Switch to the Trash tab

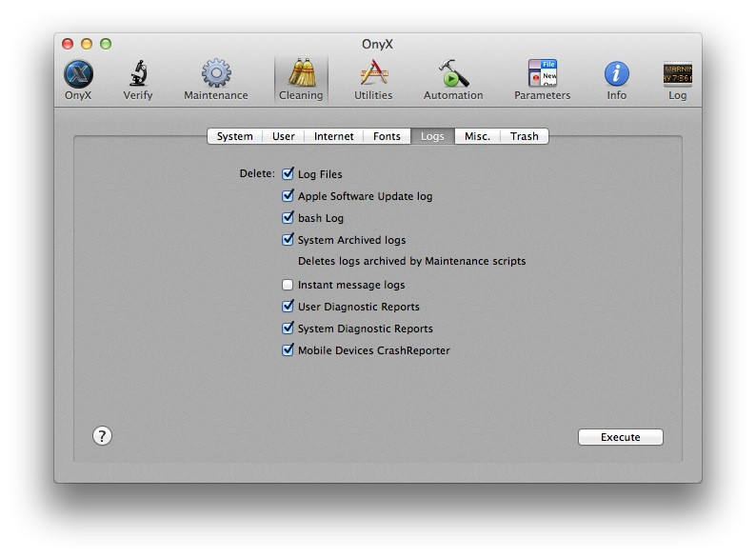pos(524,136)
